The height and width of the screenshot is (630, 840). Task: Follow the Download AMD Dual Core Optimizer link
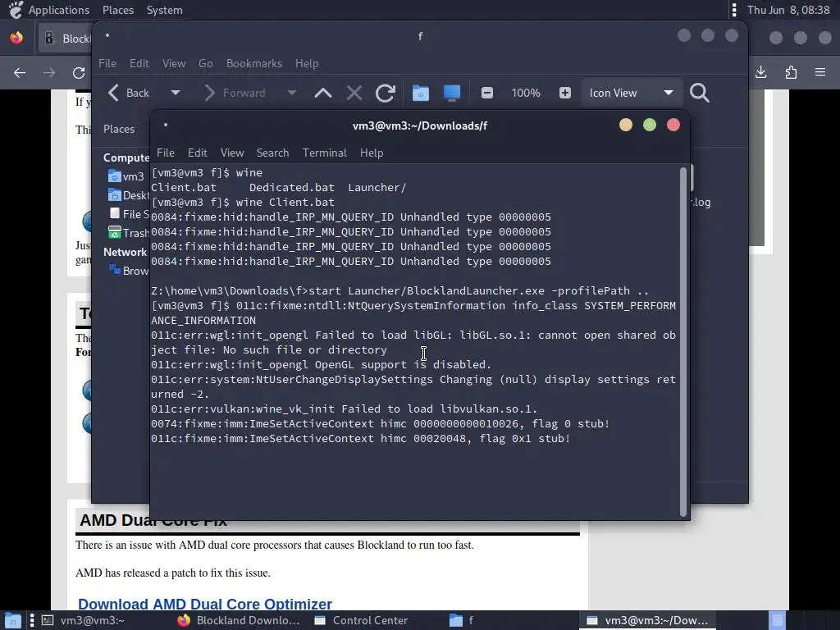click(205, 604)
